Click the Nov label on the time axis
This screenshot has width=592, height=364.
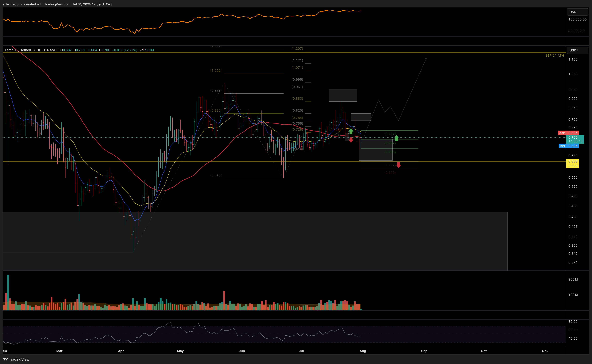pyautogui.click(x=545, y=351)
